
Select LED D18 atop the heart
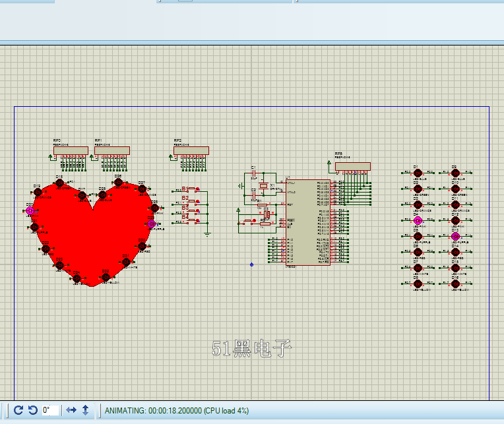[x=60, y=183]
